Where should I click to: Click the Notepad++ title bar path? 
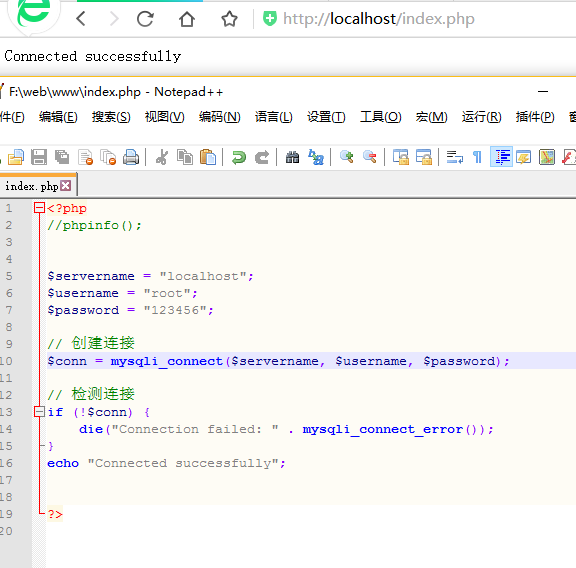click(75, 91)
